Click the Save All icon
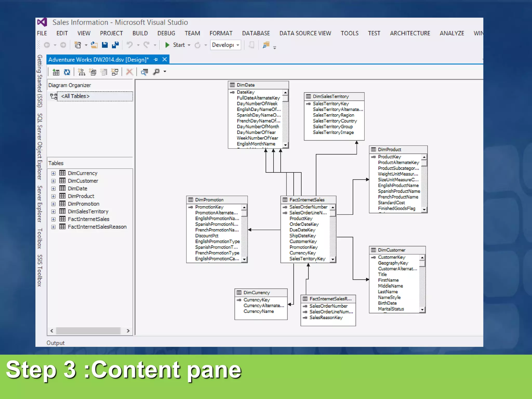The width and height of the screenshot is (532, 399). tap(115, 45)
